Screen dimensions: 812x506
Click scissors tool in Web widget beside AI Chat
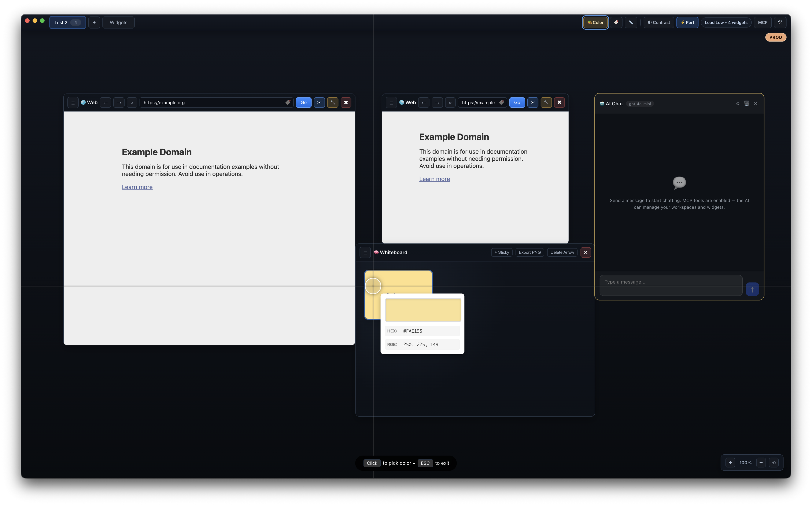tap(532, 102)
